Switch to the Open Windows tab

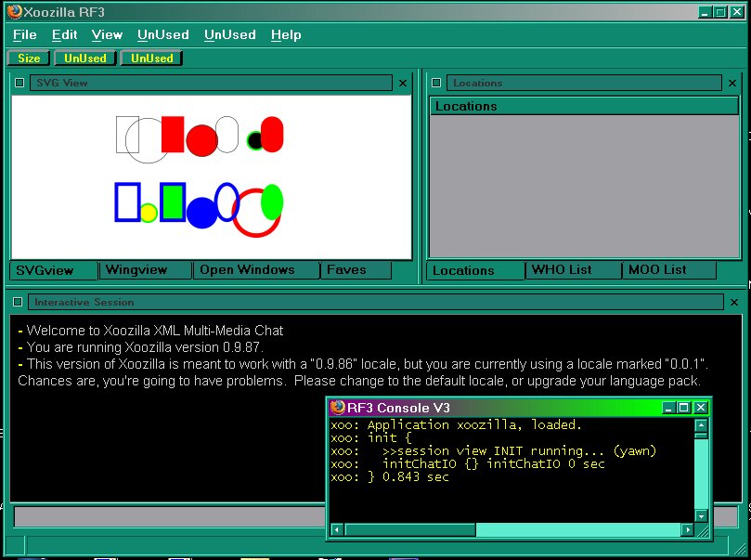pos(256,270)
